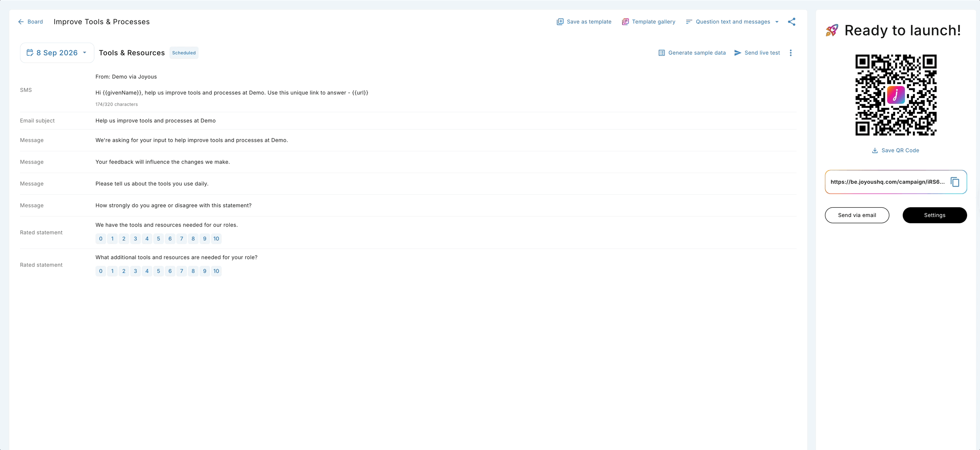Image resolution: width=980 pixels, height=450 pixels.
Task: Click the back arrow icon next to Board
Action: (x=21, y=22)
